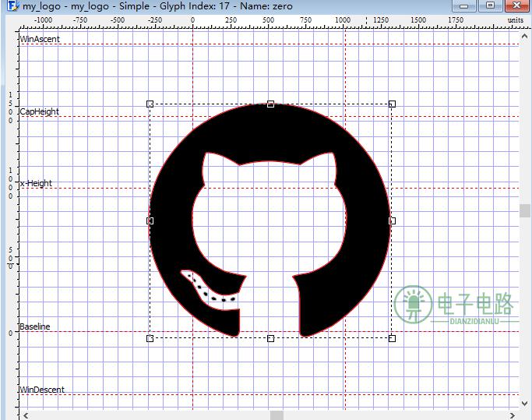
Task: Click the x-Height guideline label
Action: tap(36, 183)
